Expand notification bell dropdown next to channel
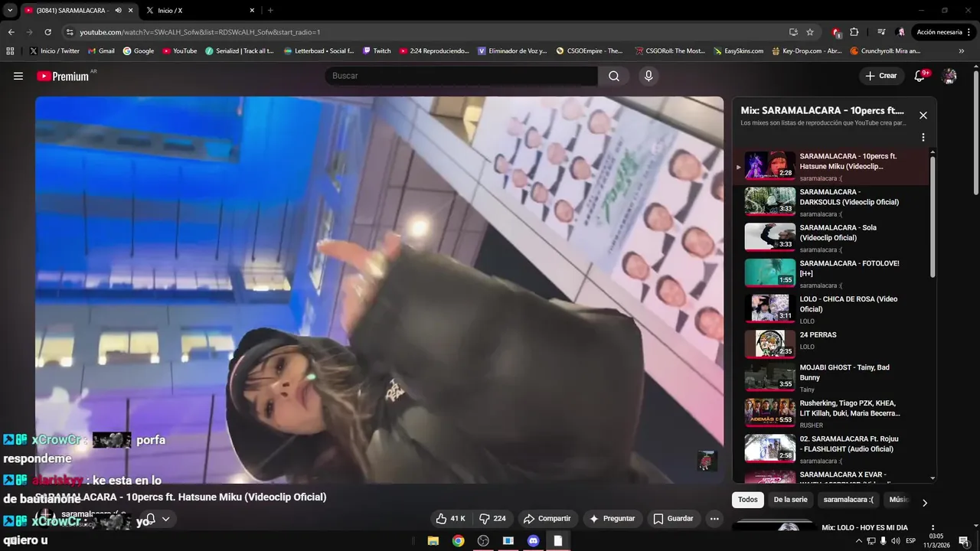The width and height of the screenshot is (980, 551). (x=165, y=519)
